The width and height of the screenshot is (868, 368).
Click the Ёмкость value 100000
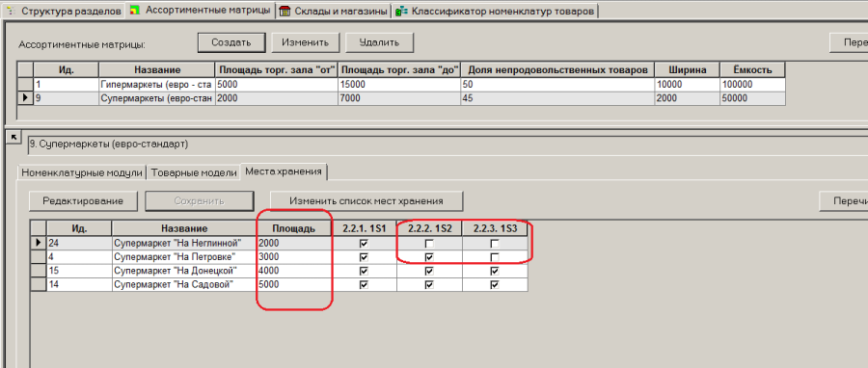[751, 85]
